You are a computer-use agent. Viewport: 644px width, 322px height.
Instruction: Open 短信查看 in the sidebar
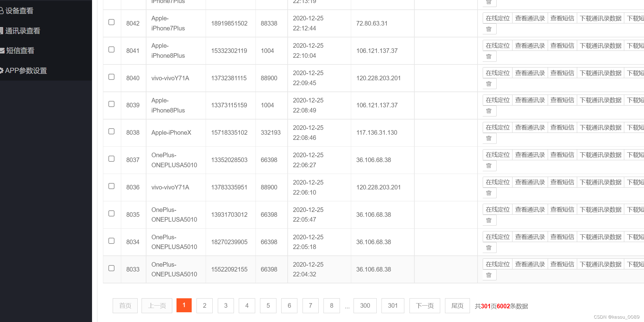pyautogui.click(x=20, y=50)
